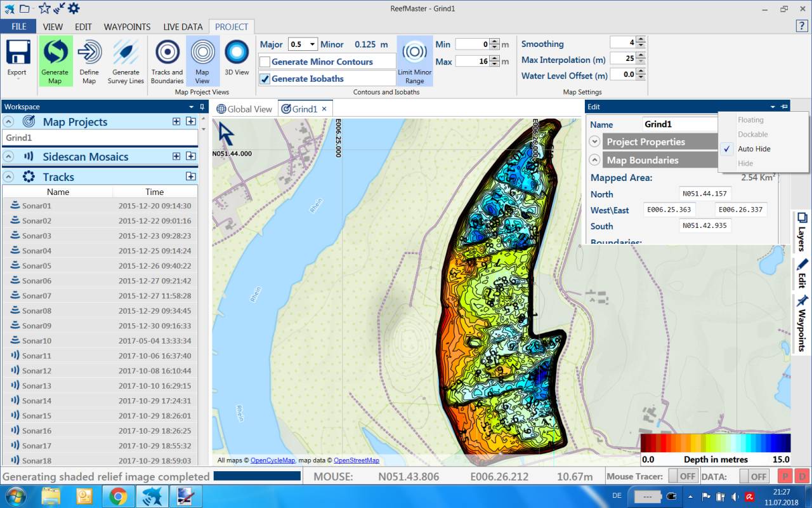This screenshot has height=508, width=812.
Task: Uncheck the Generate Isobaths checkbox
Action: point(265,79)
